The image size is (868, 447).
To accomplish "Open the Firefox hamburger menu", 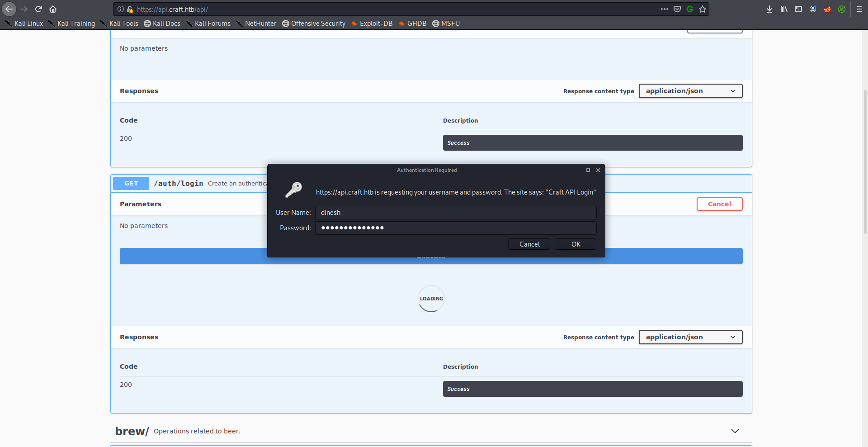I will pyautogui.click(x=859, y=9).
